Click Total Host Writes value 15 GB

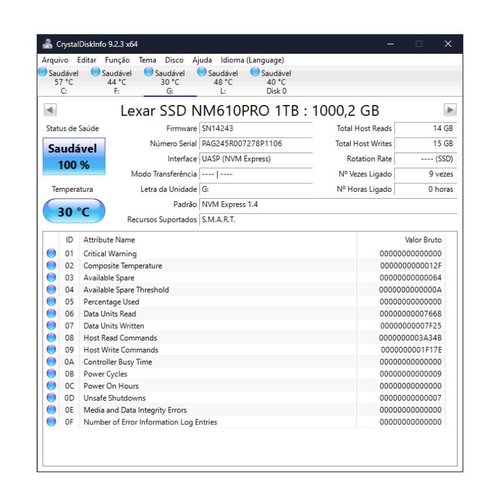425,144
